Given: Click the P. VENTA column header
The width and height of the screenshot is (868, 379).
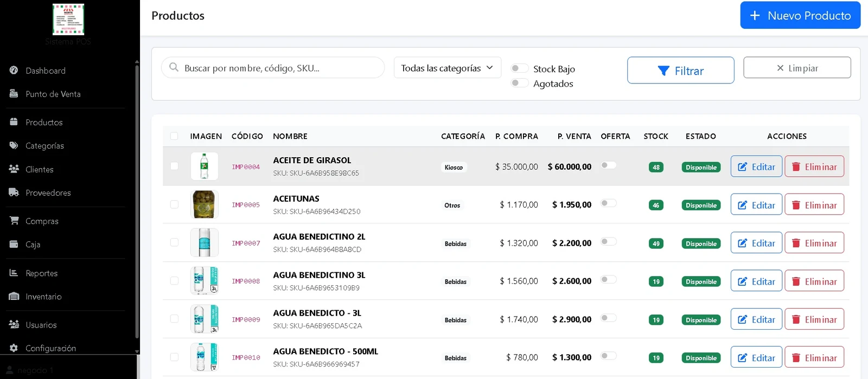Looking at the screenshot, I should click(x=574, y=136).
